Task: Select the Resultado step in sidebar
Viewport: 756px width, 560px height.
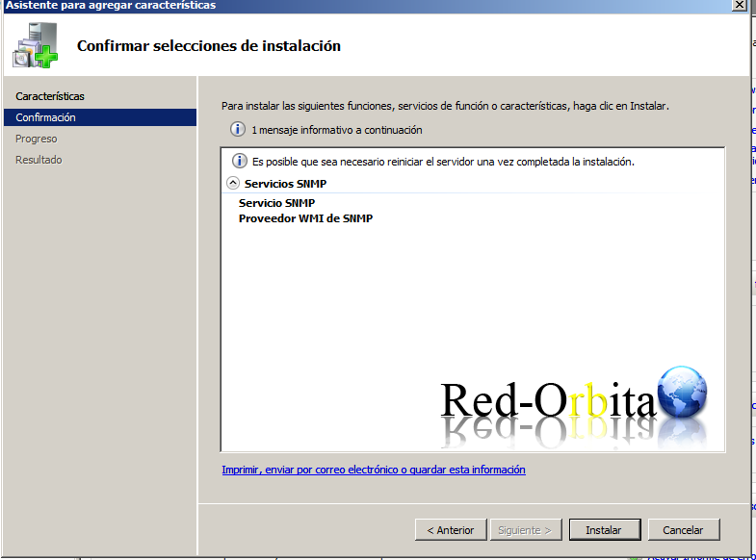Action: pyautogui.click(x=39, y=160)
